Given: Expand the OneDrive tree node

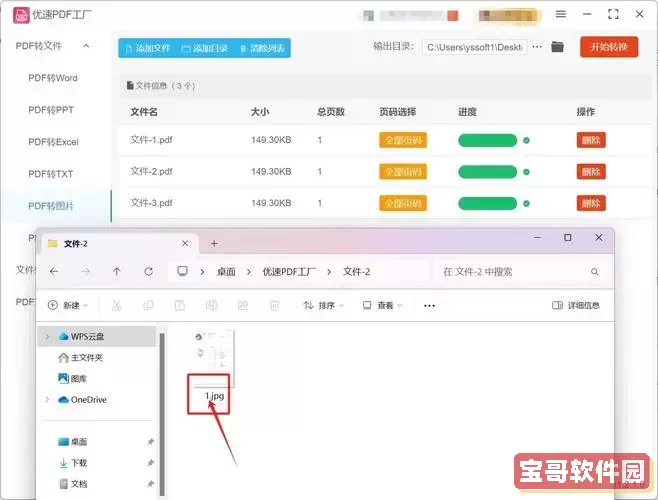Looking at the screenshot, I should pos(47,400).
